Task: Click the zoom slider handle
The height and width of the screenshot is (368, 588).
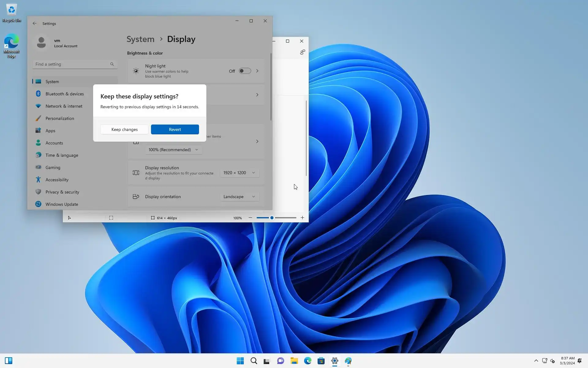Action: tap(272, 218)
